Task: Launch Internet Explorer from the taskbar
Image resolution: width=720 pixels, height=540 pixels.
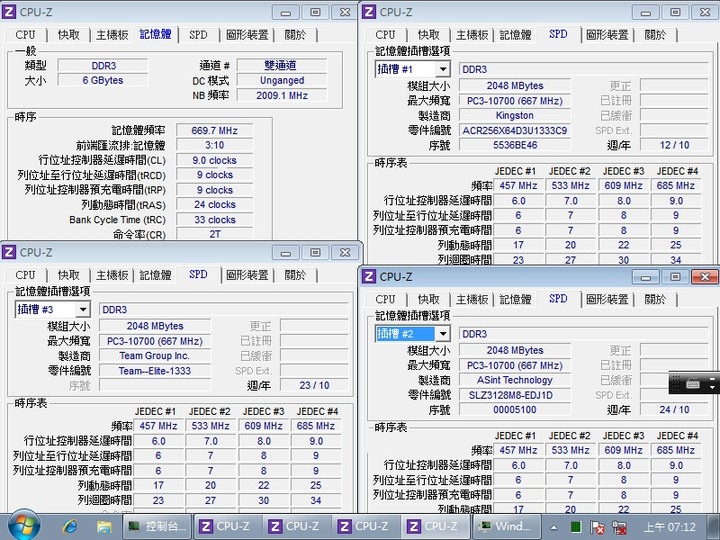Action: (70, 526)
